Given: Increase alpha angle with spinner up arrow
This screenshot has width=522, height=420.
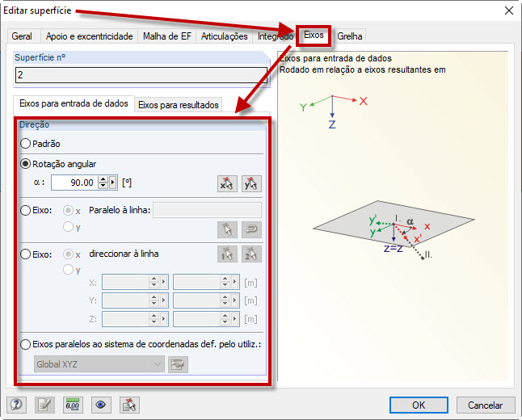Looking at the screenshot, I should click(x=103, y=179).
